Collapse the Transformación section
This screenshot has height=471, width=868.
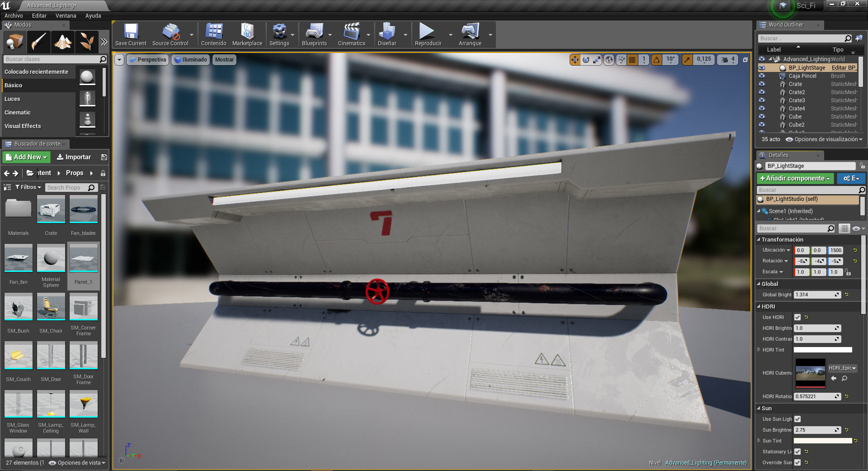point(759,239)
